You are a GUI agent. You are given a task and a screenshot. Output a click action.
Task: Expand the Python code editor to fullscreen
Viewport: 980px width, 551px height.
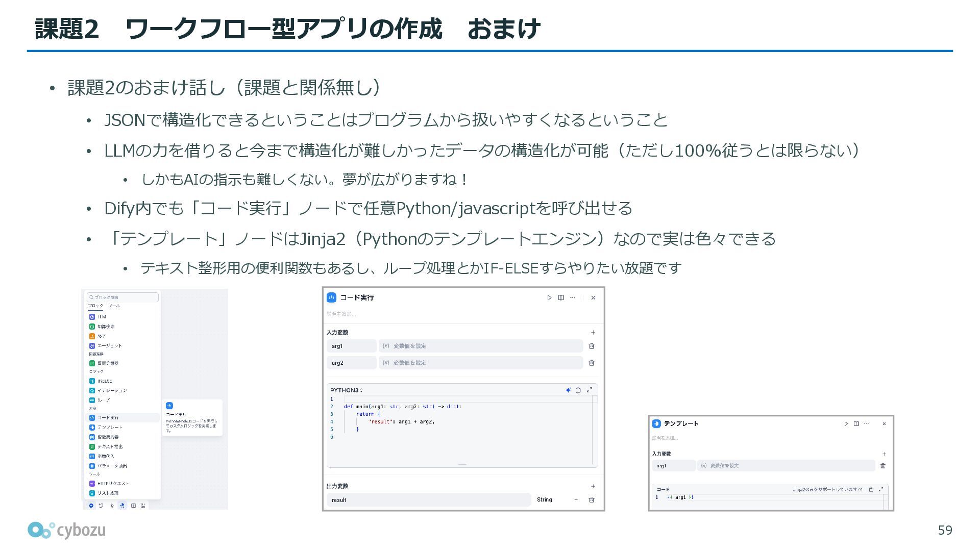coord(590,390)
